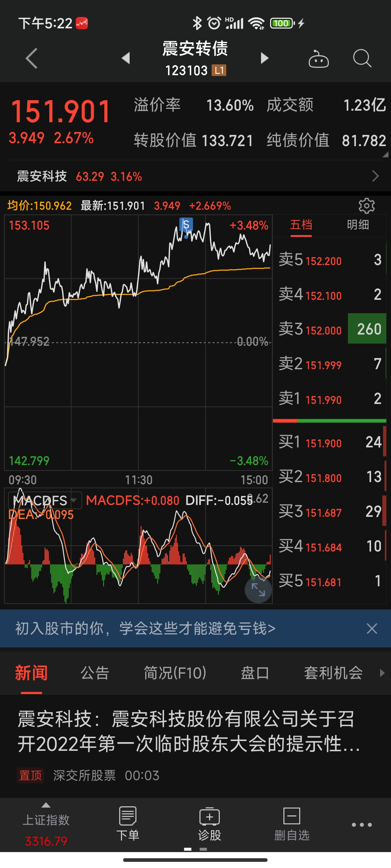Viewport: 391px width, 868px height.
Task: Tap the red recording status icon
Action: point(82,24)
